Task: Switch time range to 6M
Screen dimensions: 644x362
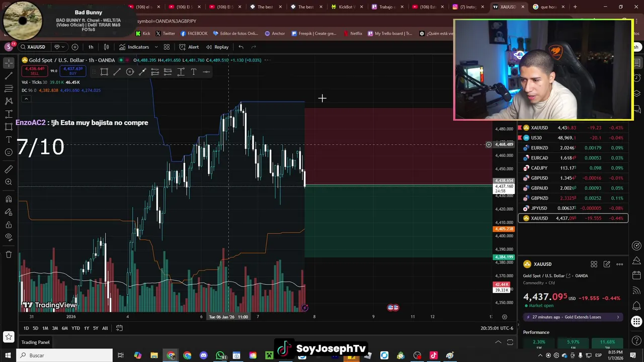Action: (x=64, y=328)
